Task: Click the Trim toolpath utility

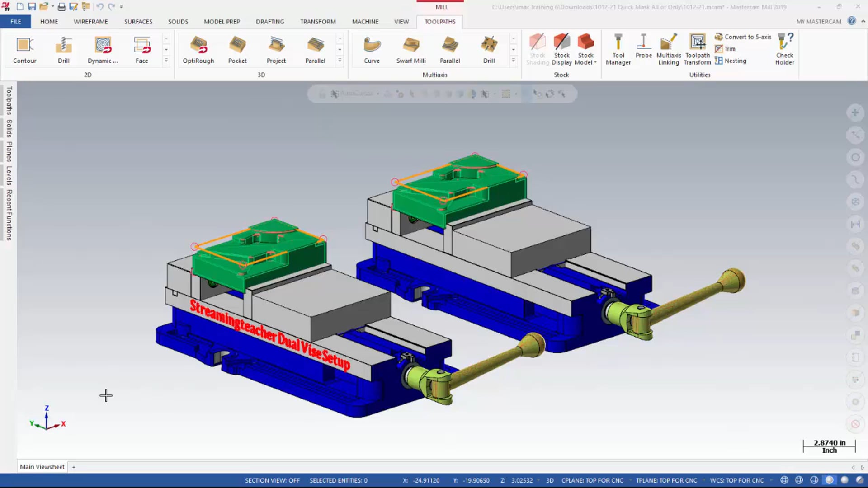Action: pyautogui.click(x=725, y=49)
